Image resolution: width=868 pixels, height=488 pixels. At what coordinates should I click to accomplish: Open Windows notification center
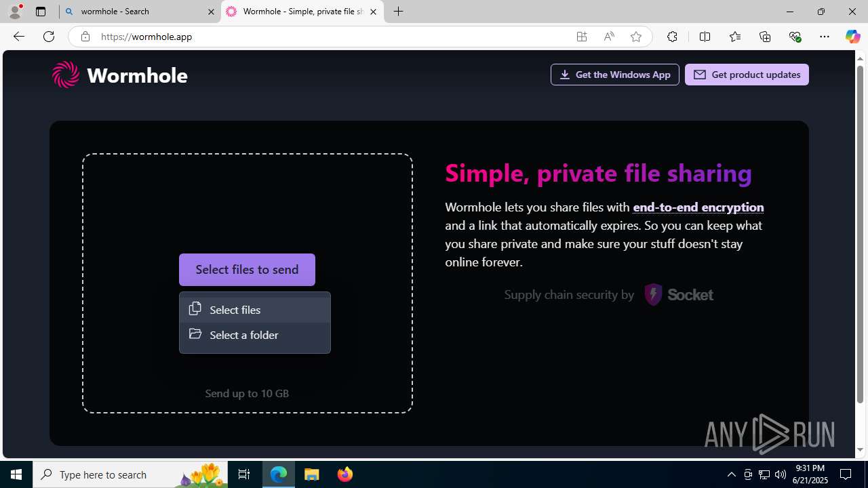pyautogui.click(x=846, y=474)
